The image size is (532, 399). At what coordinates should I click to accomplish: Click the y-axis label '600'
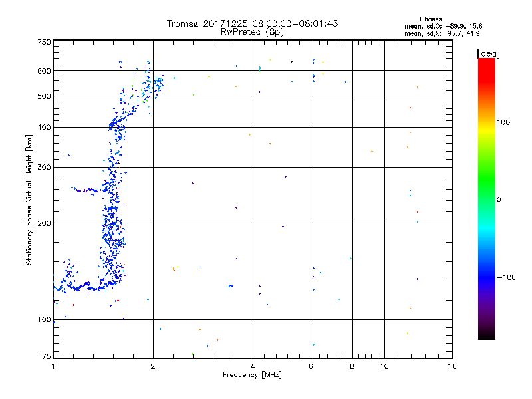[x=44, y=71]
